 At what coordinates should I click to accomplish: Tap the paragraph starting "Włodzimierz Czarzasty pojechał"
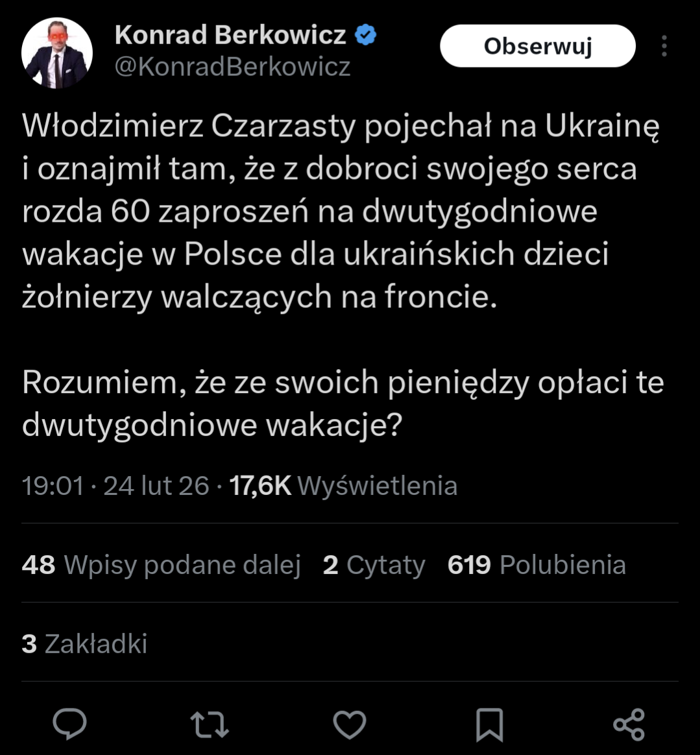pos(341,212)
